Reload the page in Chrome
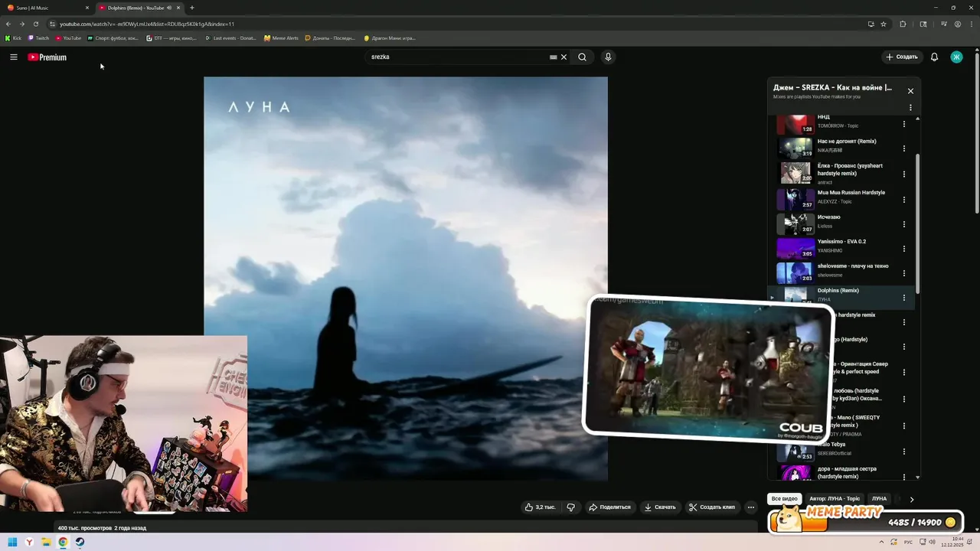Viewport: 980px width, 551px height. click(x=35, y=24)
